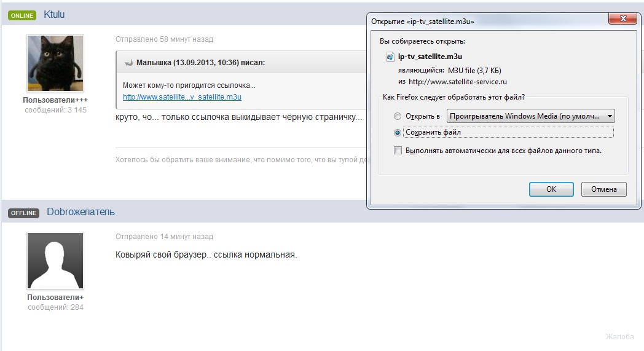Select the 'Сохранить файл' radio option
The image size is (644, 351).
398,132
